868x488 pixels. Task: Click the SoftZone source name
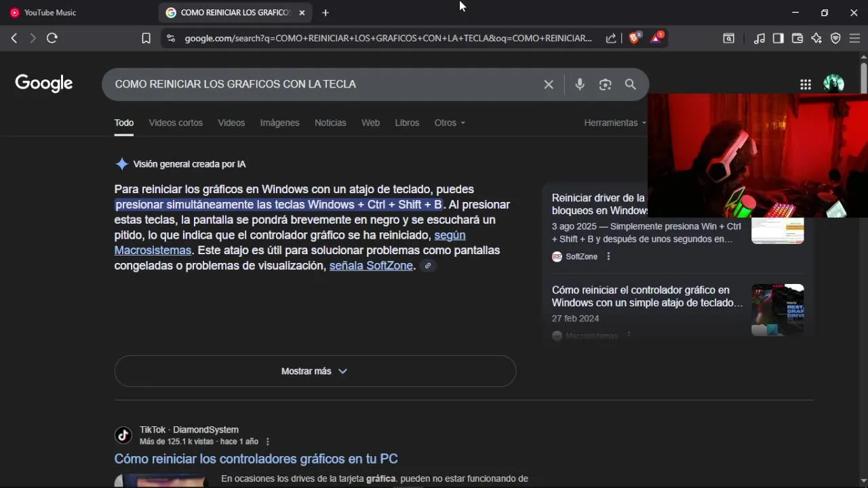tap(581, 257)
